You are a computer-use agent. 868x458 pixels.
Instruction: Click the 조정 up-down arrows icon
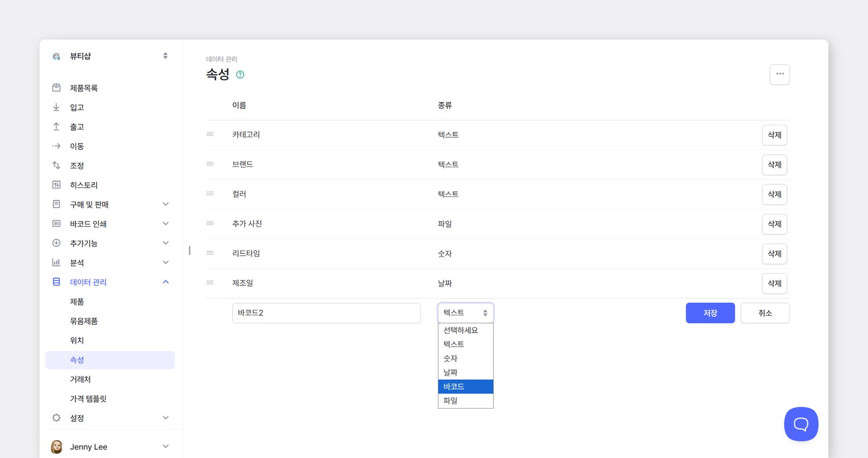pos(56,166)
